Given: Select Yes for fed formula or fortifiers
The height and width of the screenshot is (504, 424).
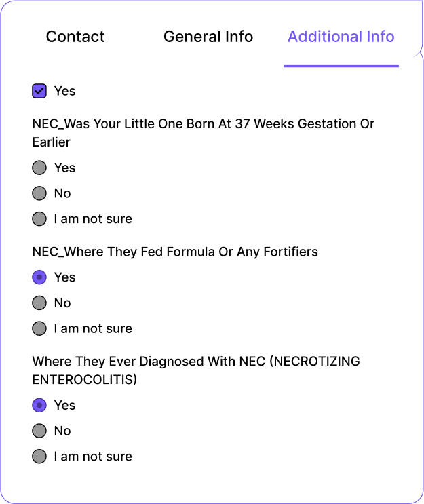Looking at the screenshot, I should point(39,277).
